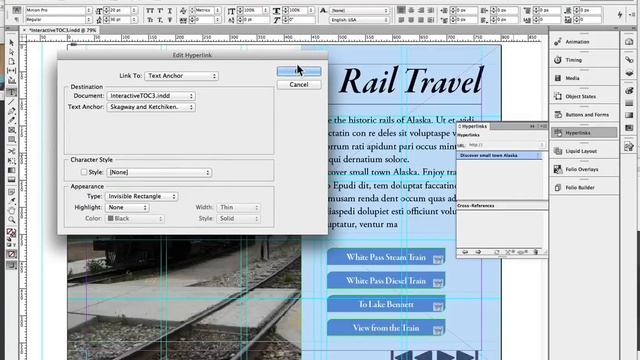
Task: Select the Zoom magnifier tool
Action: point(11,220)
